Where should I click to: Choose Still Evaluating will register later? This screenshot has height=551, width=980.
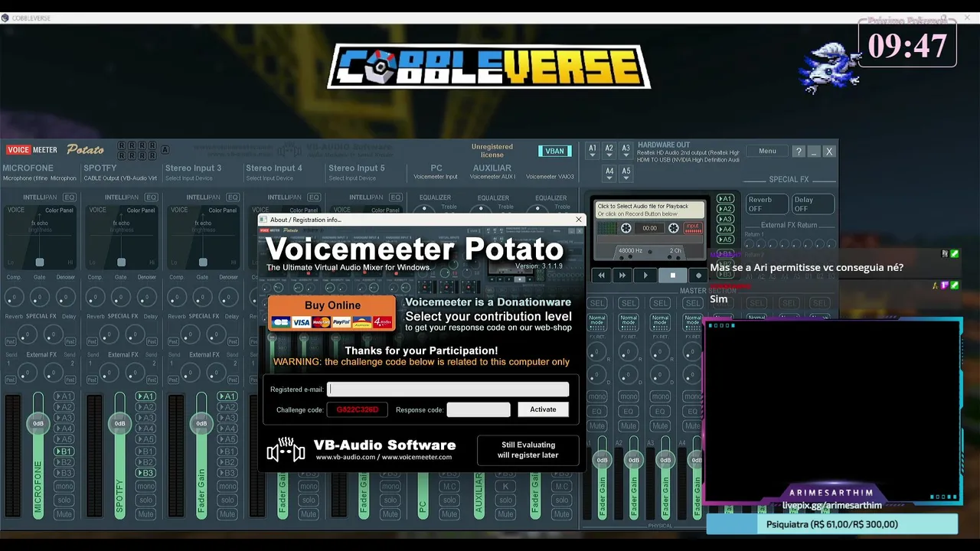(528, 450)
